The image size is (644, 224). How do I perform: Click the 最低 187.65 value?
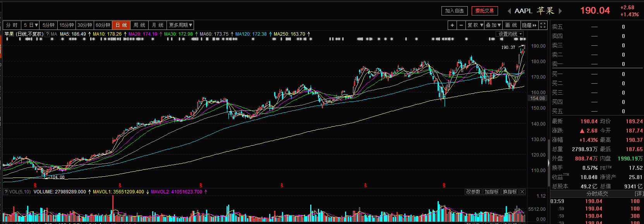pyautogui.click(x=634, y=149)
